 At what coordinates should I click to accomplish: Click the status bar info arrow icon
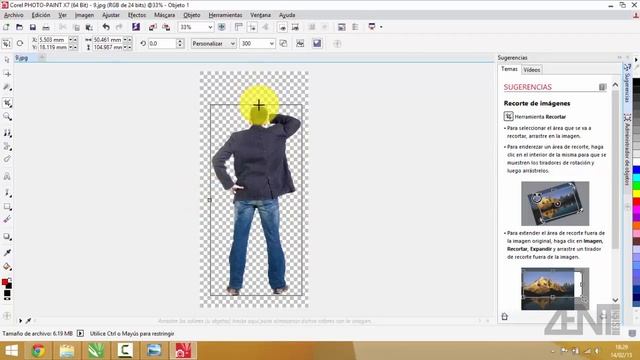tap(80, 333)
